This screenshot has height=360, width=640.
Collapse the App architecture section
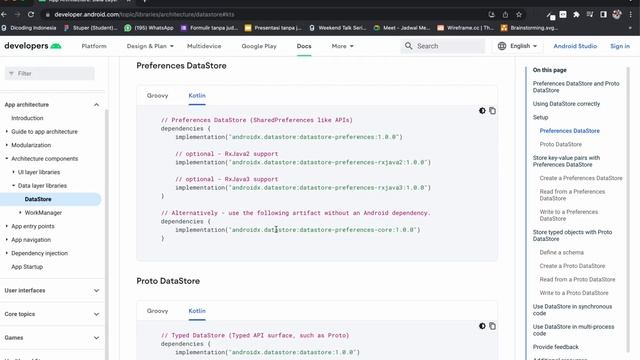[96, 105]
